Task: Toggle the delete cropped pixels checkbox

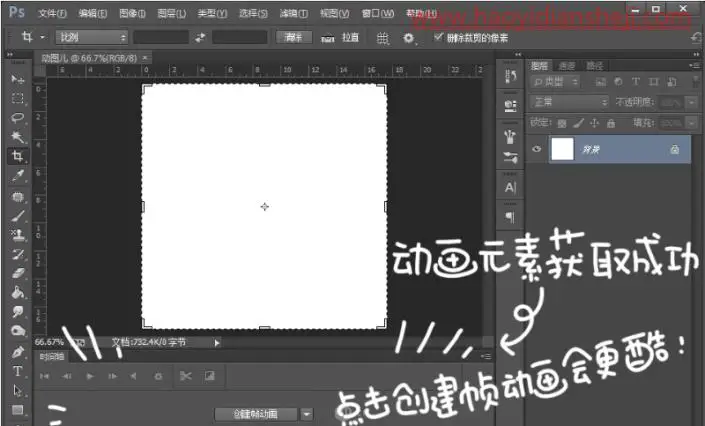Action: pos(438,37)
